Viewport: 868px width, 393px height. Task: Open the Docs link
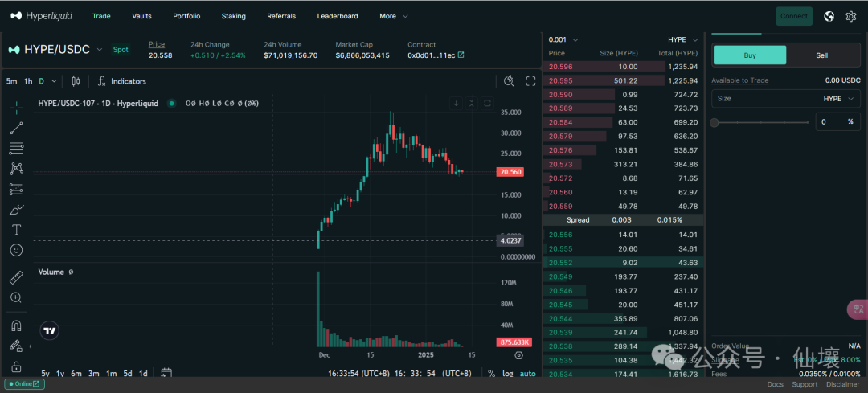(x=775, y=384)
